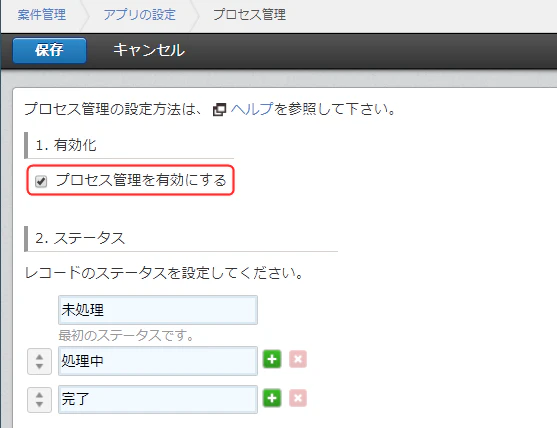The height and width of the screenshot is (428, 557).
Task: Toggle プロセス管理を有効にする checkbox
Action: pos(41,181)
